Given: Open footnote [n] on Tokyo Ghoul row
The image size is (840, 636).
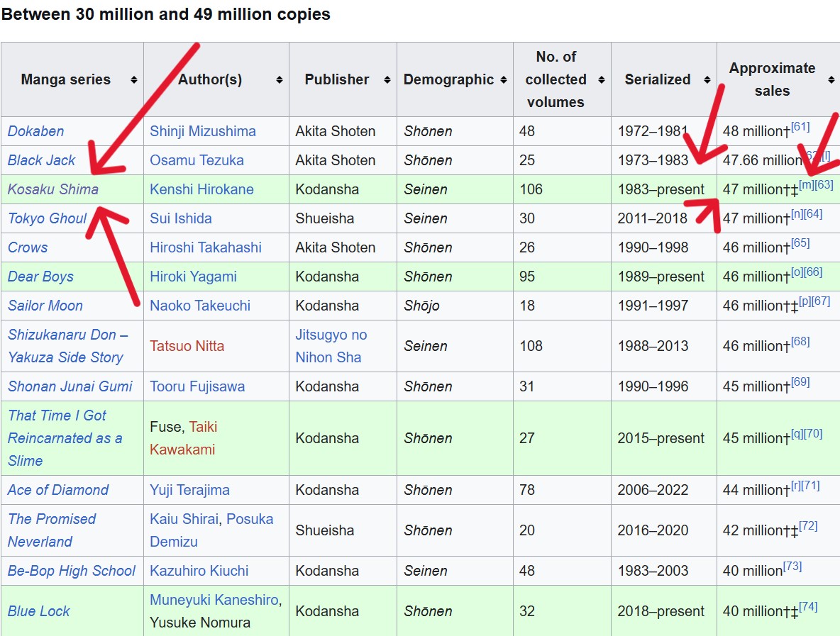Looking at the screenshot, I should coord(797,214).
